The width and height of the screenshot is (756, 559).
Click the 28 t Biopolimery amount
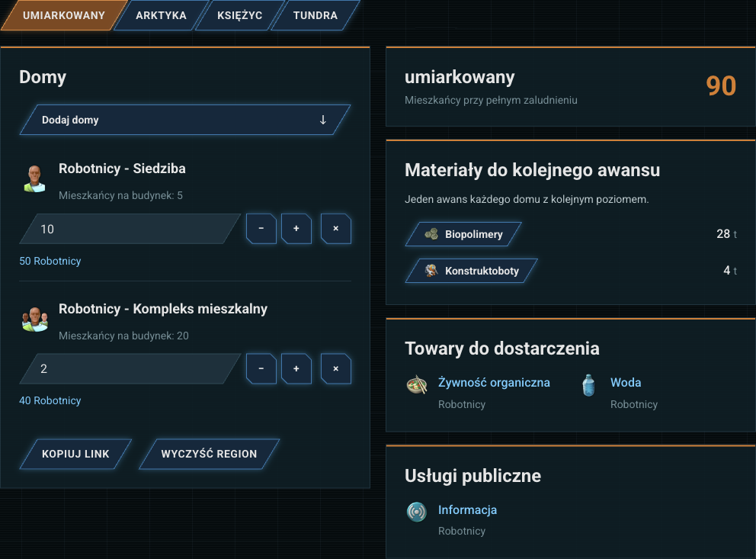(726, 234)
